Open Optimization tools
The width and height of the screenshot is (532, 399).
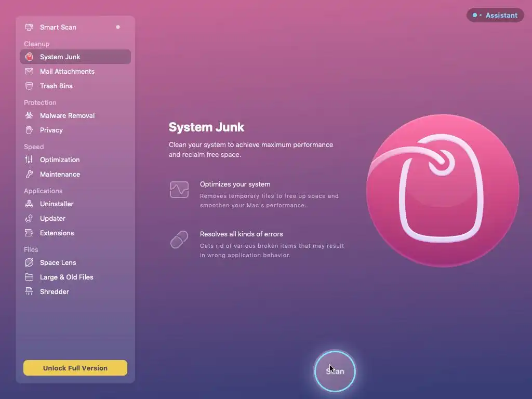75,159
